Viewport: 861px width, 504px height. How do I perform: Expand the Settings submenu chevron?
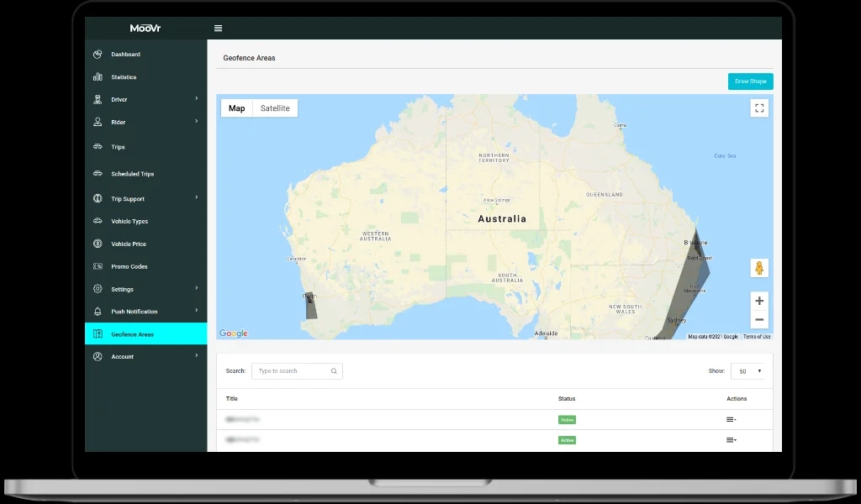coord(197,288)
